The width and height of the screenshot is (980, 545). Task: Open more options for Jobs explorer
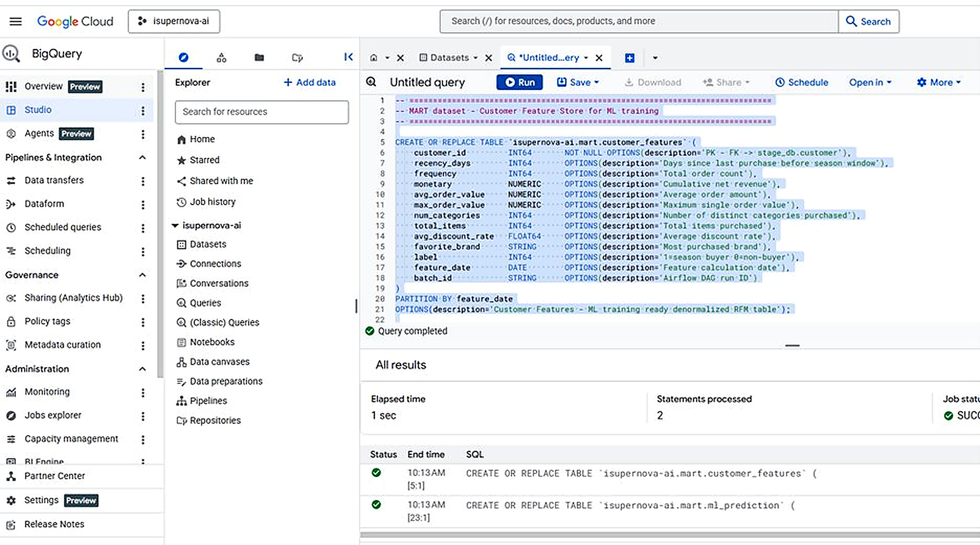pyautogui.click(x=143, y=416)
